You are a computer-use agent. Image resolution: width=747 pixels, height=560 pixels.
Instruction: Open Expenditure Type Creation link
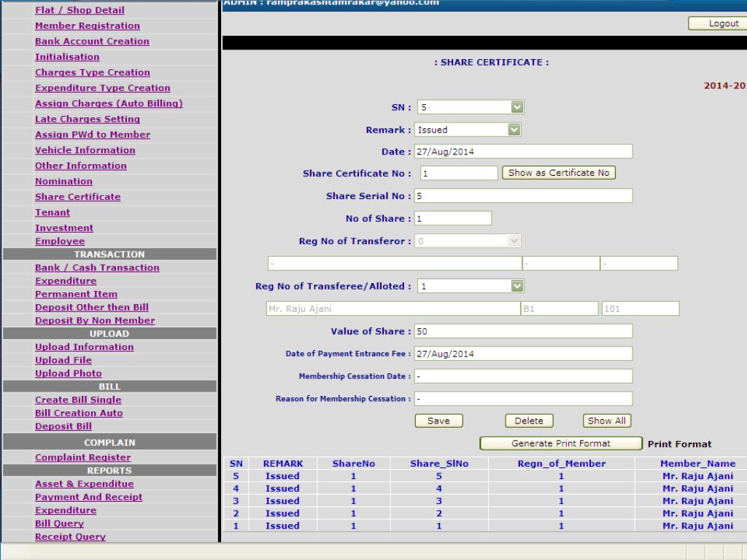(x=102, y=88)
